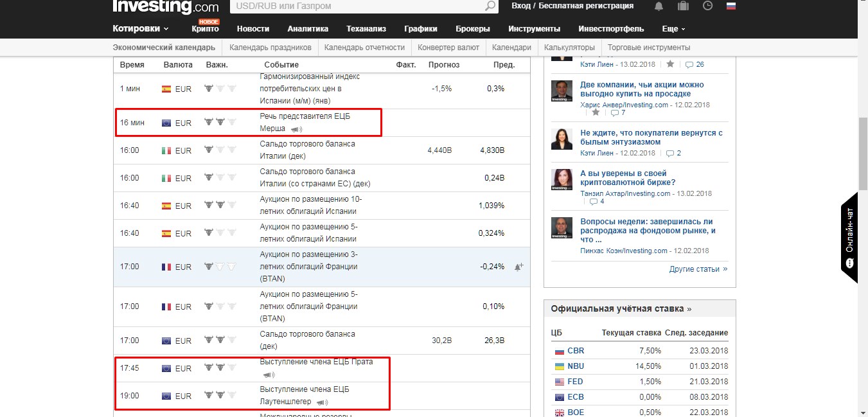
Task: Click the star under the Харис Анвер article
Action: point(596,112)
